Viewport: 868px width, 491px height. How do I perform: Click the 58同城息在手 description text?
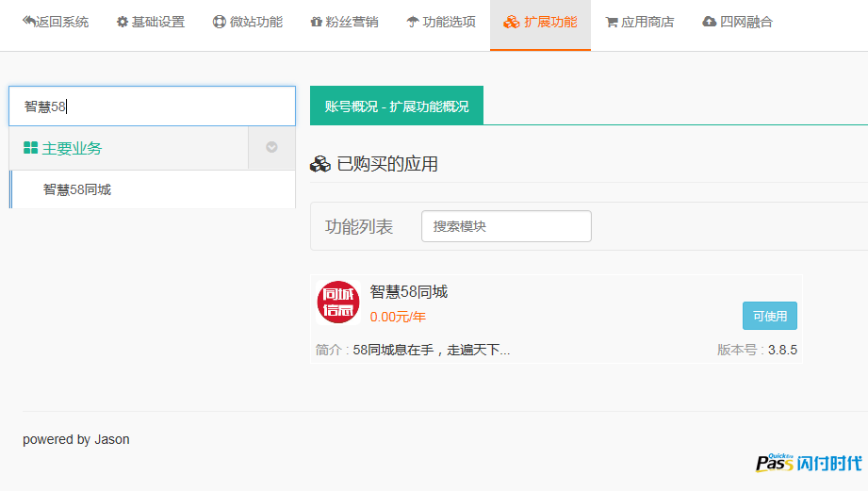tap(432, 350)
